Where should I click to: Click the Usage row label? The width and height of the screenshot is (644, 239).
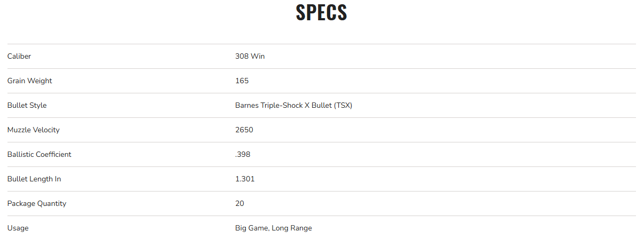coord(18,228)
